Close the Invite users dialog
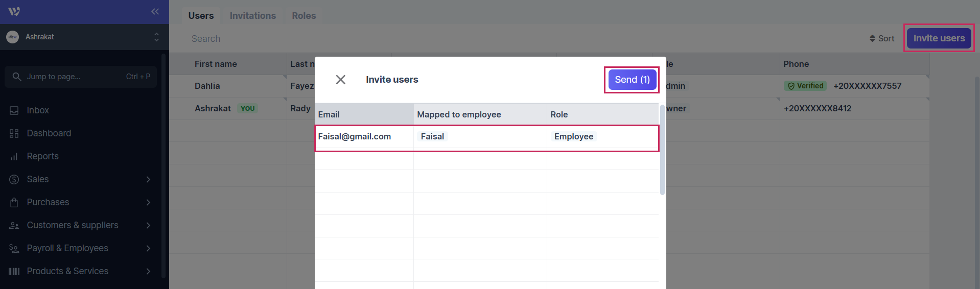 point(340,80)
